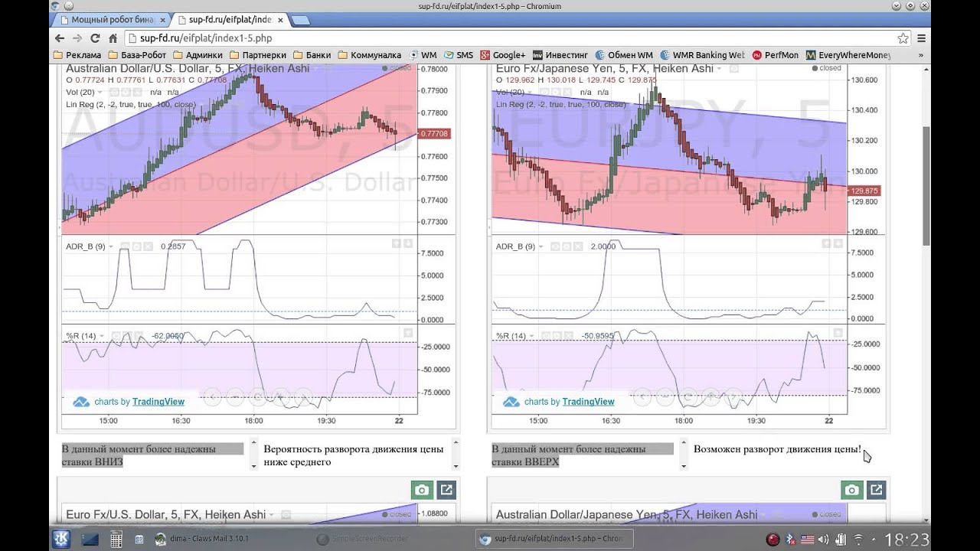
Task: Open the Коммуналка bookmarks folder
Action: tap(371, 55)
